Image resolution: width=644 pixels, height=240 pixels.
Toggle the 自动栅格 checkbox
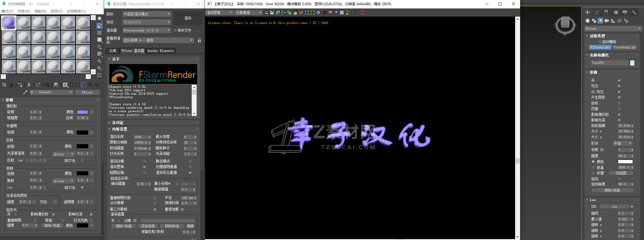(600, 42)
